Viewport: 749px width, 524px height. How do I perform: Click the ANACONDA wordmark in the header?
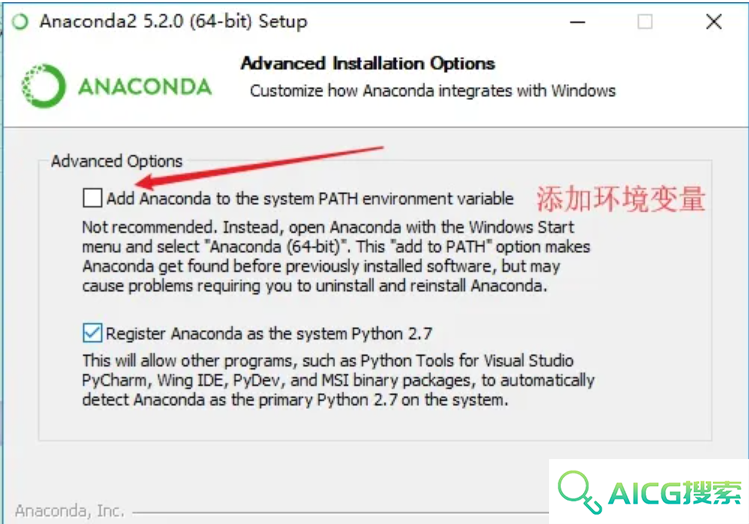pos(145,87)
